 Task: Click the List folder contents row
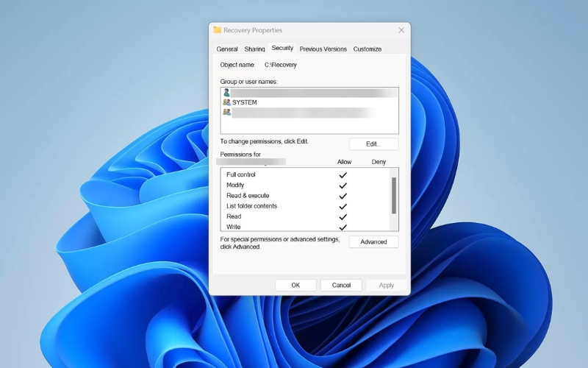click(305, 206)
